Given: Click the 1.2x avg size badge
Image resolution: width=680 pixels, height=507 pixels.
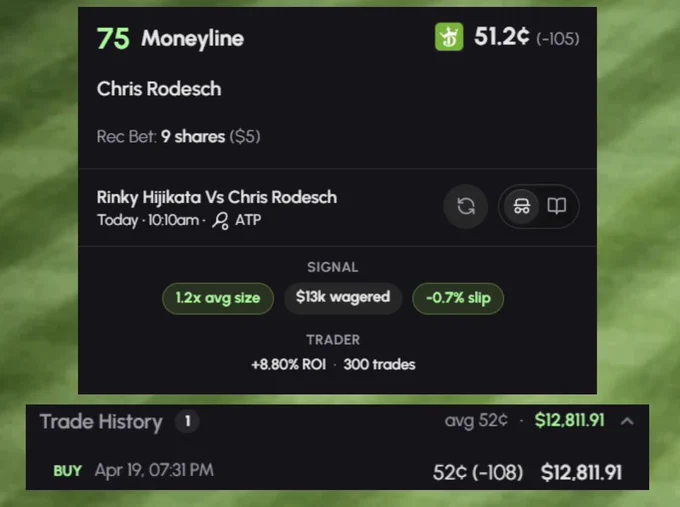Looking at the screenshot, I should click(x=218, y=298).
